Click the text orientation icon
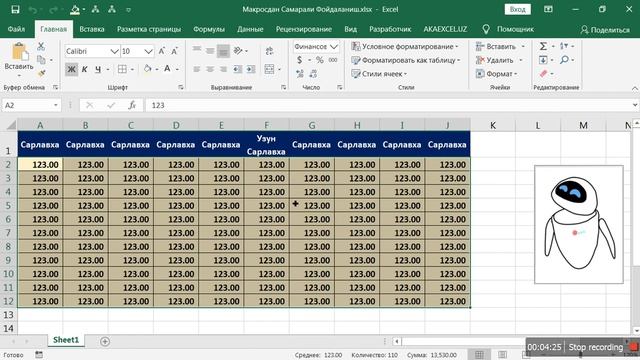The image size is (640, 360). [238, 51]
